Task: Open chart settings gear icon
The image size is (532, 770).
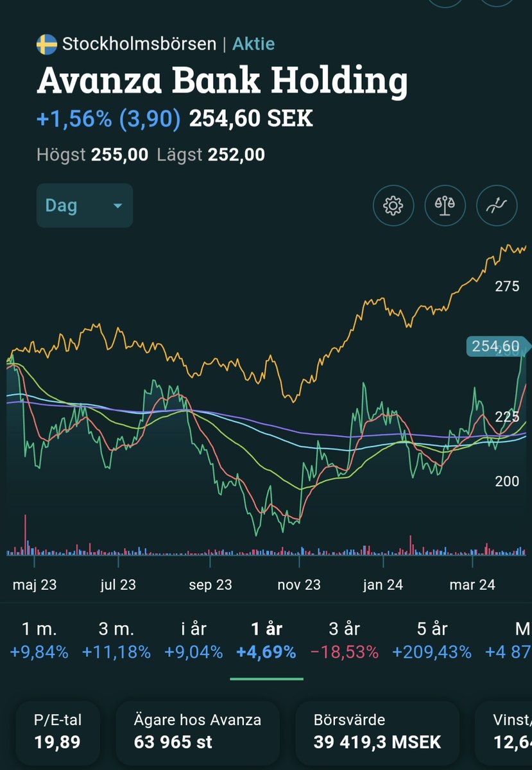Action: [393, 205]
